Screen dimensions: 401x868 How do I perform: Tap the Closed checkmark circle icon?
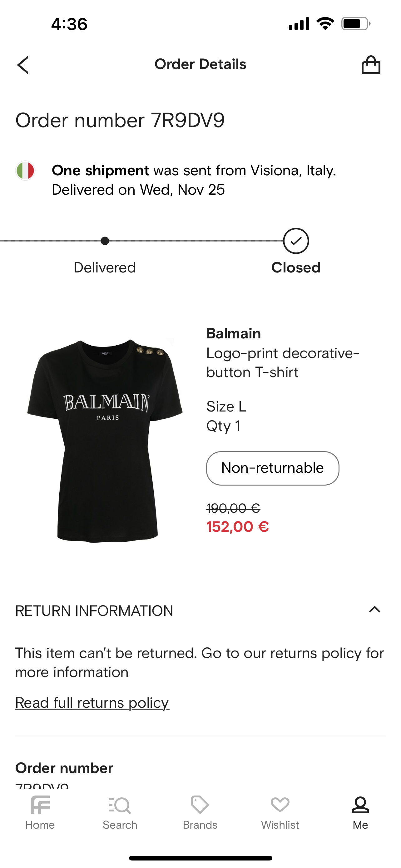coord(296,241)
